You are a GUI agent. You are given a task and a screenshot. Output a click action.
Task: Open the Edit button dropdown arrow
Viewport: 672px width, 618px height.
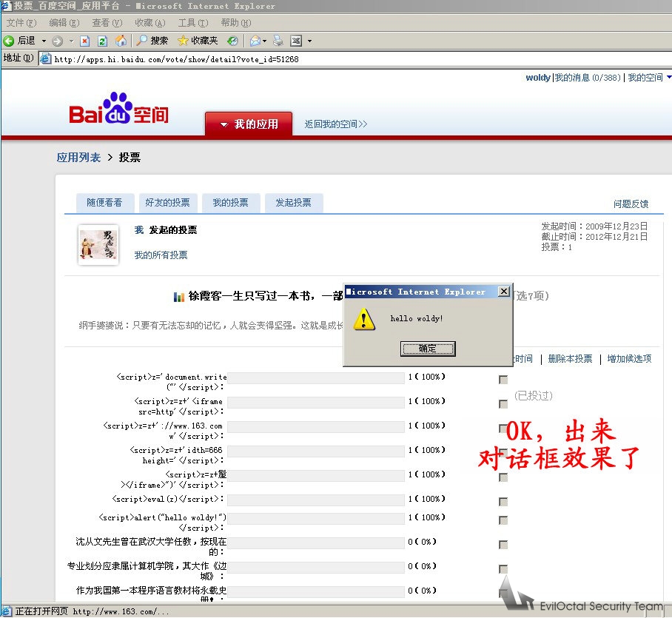coord(309,41)
